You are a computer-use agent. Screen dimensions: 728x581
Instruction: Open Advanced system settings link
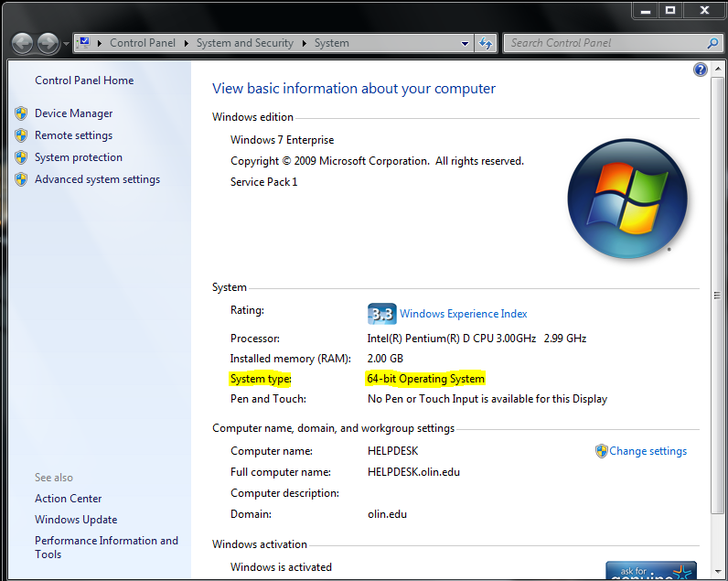[x=98, y=179]
